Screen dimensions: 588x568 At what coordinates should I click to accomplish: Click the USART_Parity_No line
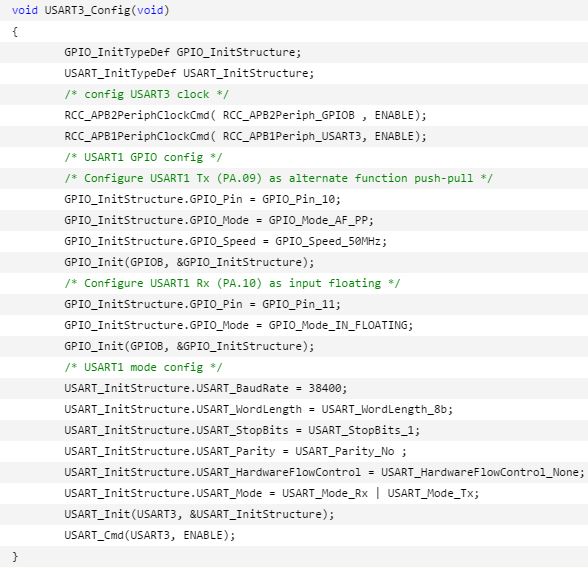(x=236, y=451)
